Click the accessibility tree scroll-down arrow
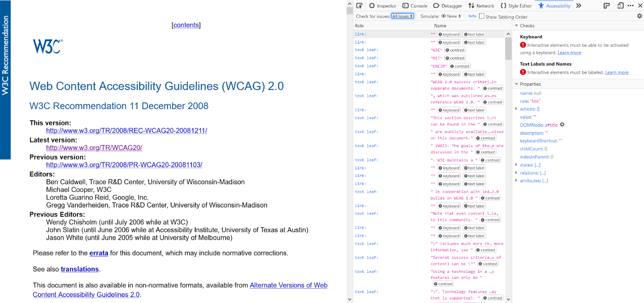The height and width of the screenshot is (303, 644). [x=508, y=299]
